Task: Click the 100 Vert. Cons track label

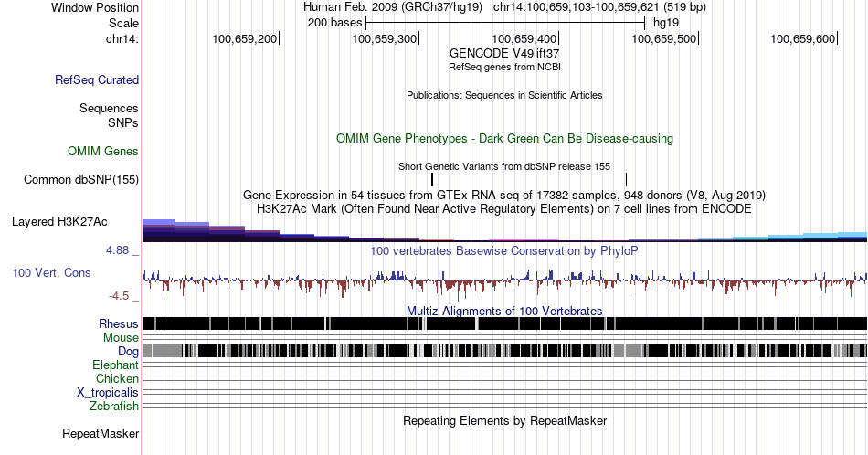Action: point(51,272)
